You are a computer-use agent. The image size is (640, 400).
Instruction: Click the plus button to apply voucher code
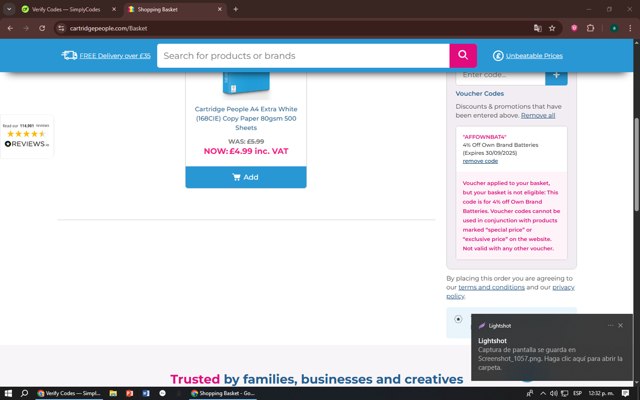(x=556, y=76)
